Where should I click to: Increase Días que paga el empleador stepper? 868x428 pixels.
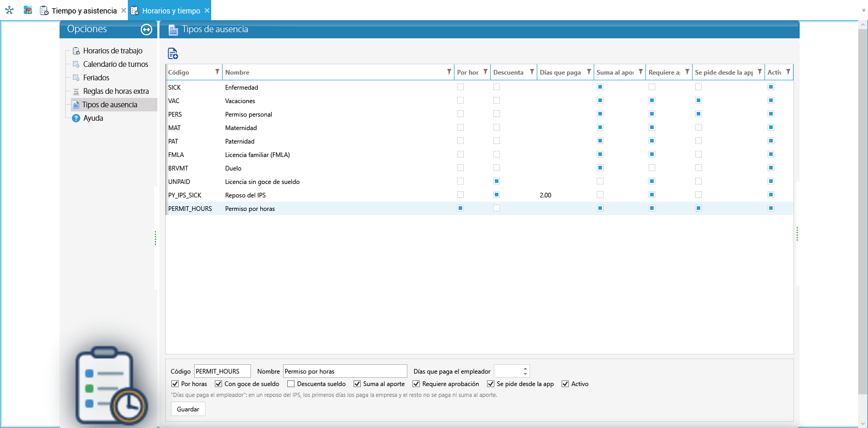pos(525,368)
